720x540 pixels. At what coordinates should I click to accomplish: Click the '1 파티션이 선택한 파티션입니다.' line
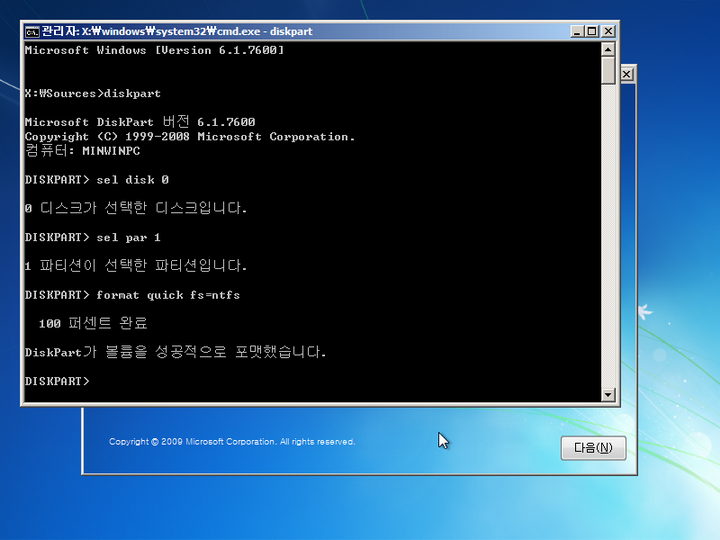coord(136,265)
